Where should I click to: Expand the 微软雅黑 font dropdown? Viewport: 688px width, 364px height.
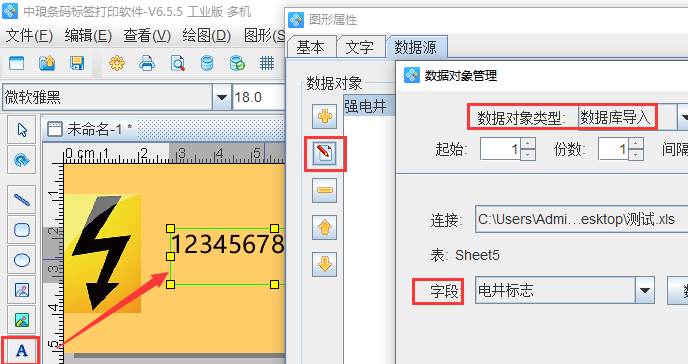click(x=222, y=97)
